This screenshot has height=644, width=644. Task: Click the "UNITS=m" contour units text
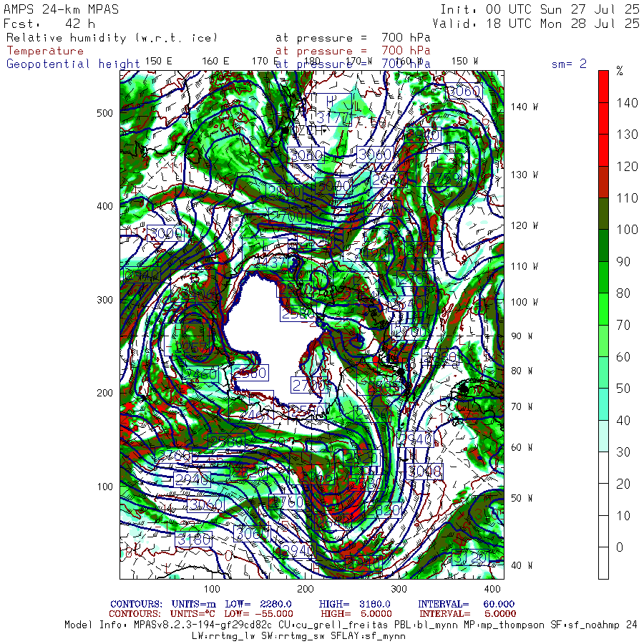(193, 604)
